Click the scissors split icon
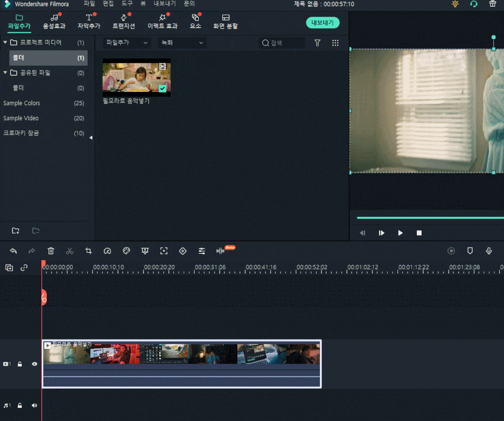This screenshot has height=421, width=504. pyautogui.click(x=69, y=251)
